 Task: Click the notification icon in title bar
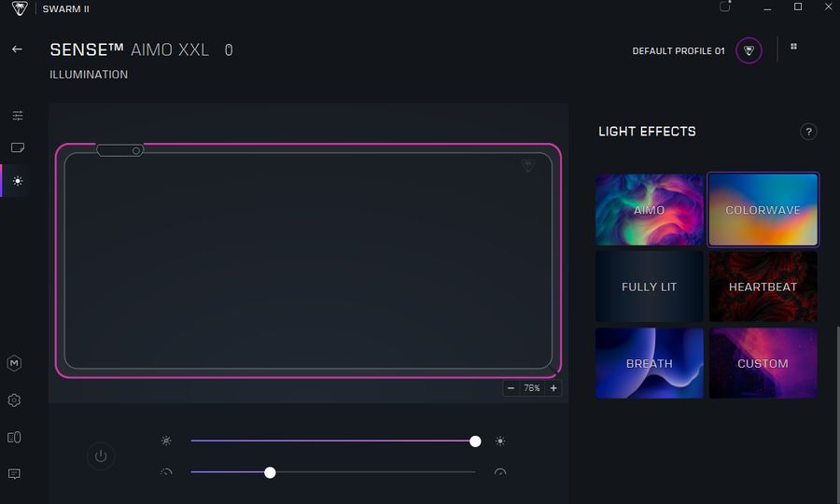tap(725, 7)
